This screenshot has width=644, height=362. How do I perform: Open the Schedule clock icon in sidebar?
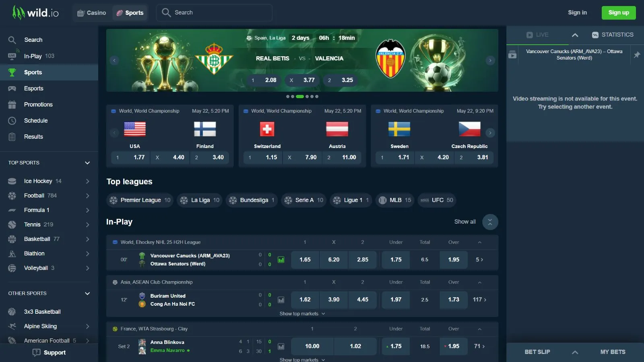tap(12, 121)
